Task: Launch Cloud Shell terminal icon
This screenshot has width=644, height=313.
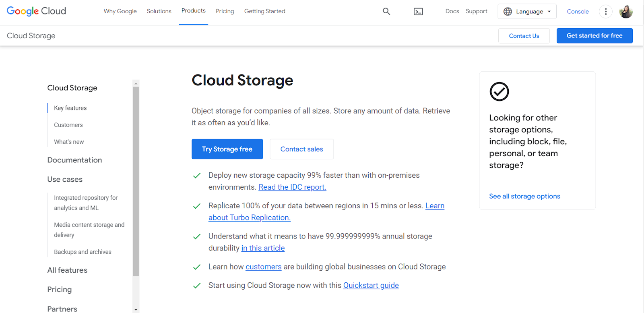Action: 418,12
